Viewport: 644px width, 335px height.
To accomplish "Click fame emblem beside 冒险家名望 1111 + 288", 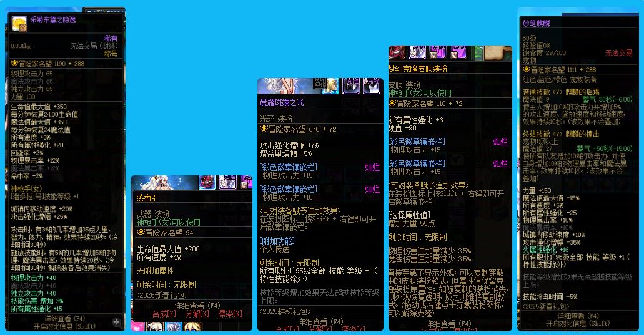I will (x=526, y=70).
